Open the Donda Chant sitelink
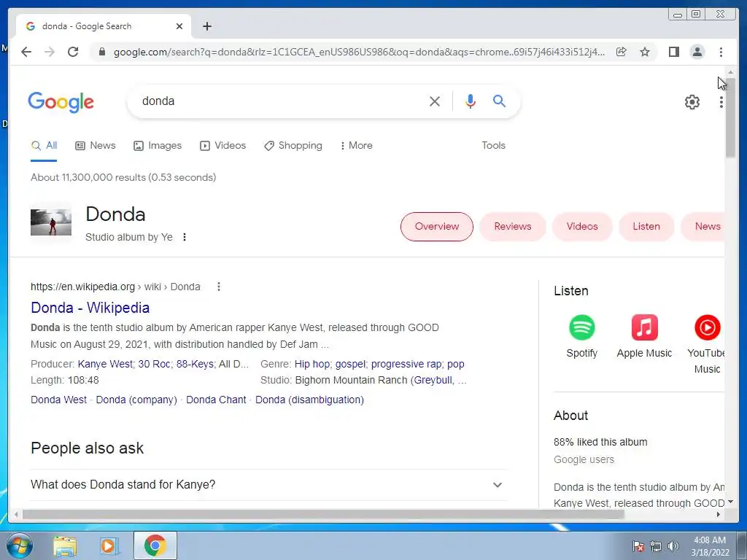 click(x=216, y=400)
